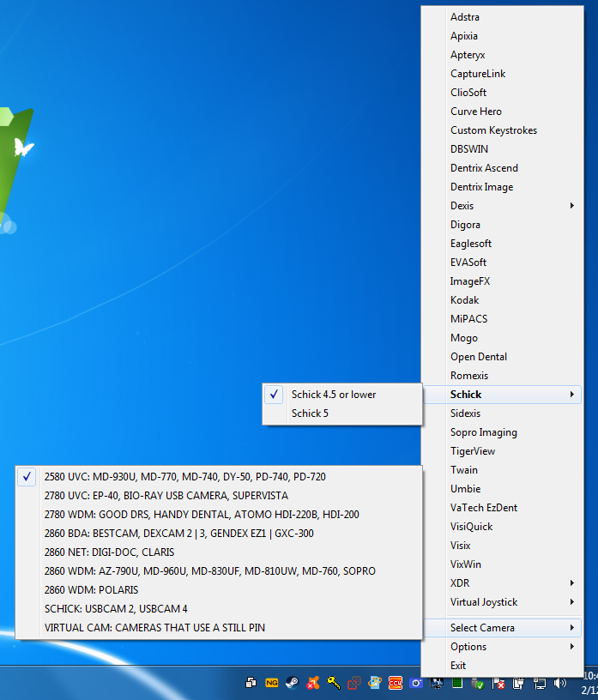Screen dimensions: 598x700
Task: Select Sidexis from the menu
Action: 503,413
